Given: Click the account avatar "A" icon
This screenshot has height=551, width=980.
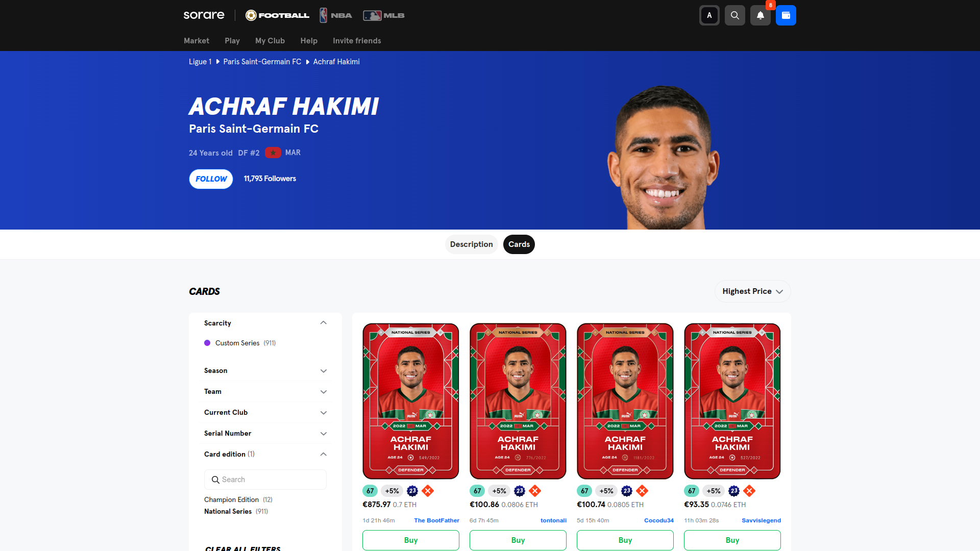Looking at the screenshot, I should [x=709, y=15].
